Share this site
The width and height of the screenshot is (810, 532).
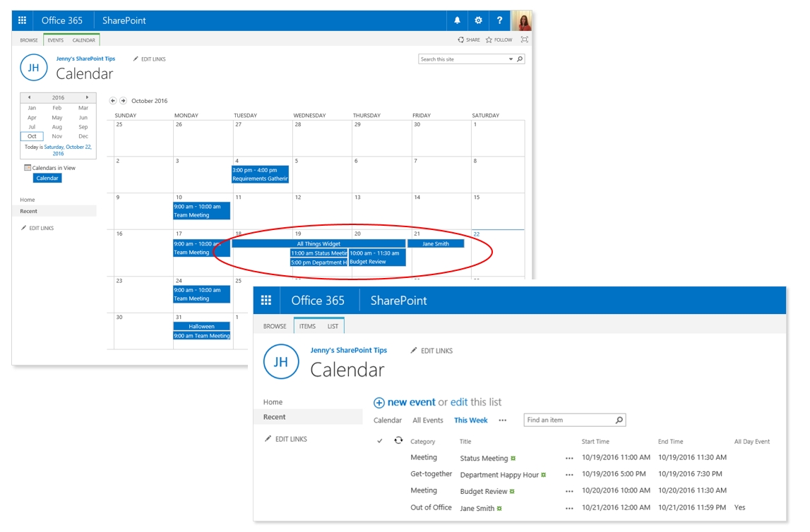click(x=469, y=40)
